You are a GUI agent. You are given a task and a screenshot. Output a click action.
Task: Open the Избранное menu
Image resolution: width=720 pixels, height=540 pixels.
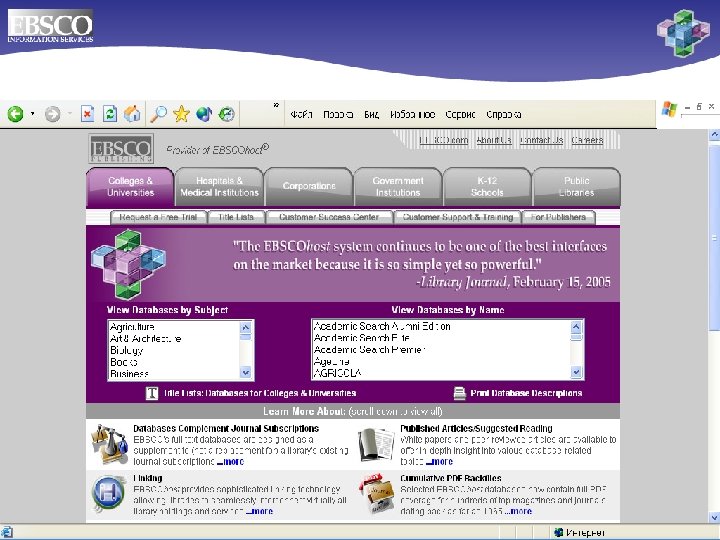(412, 114)
